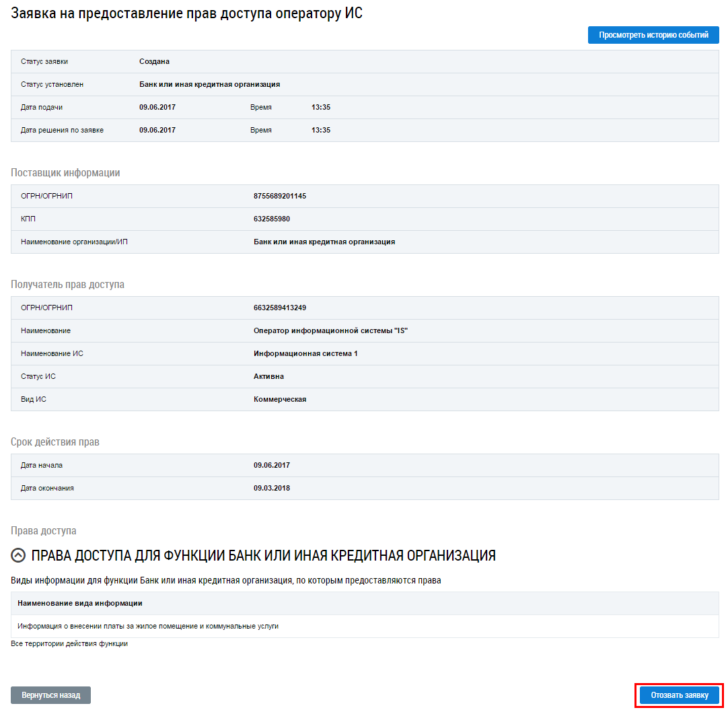
Task: Click the 'ПРАВА ДОСТУПА ДЛЯ ФУНКЦИИ БАНК' section heading
Action: [x=263, y=555]
